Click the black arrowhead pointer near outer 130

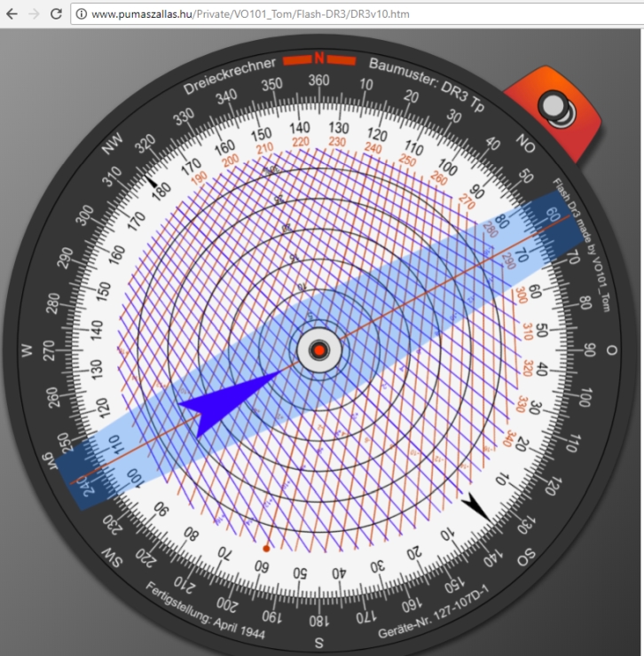tap(476, 506)
